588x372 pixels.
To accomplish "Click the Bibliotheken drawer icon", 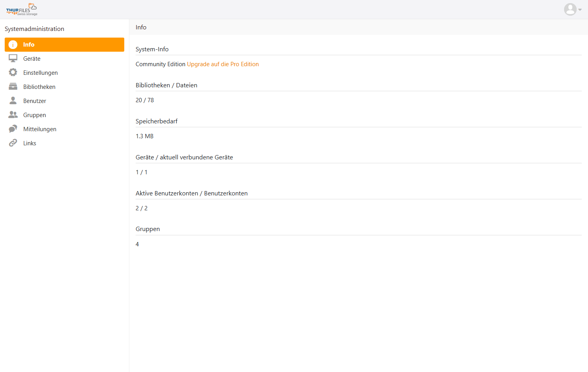I will pyautogui.click(x=13, y=87).
